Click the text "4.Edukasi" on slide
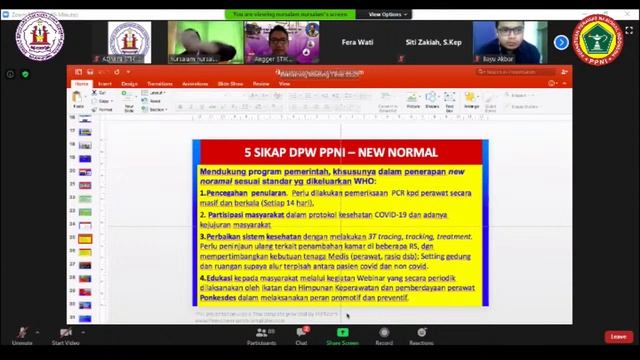640x360 pixels. click(216, 278)
